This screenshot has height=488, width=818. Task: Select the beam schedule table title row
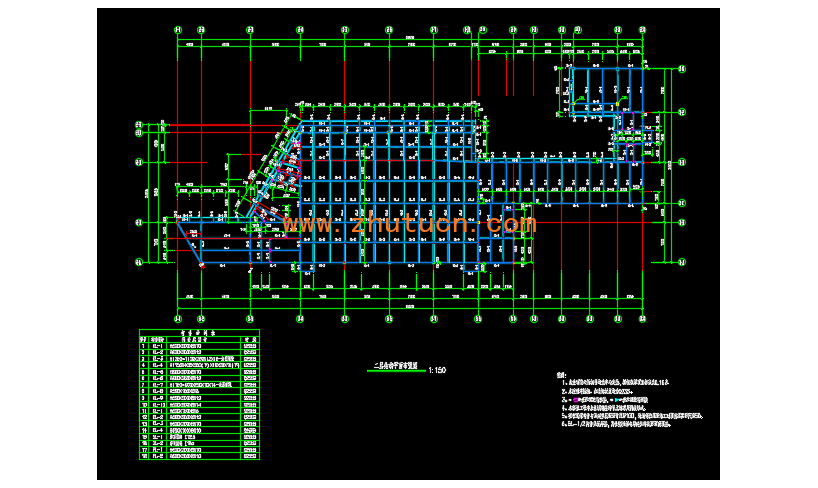[198, 334]
